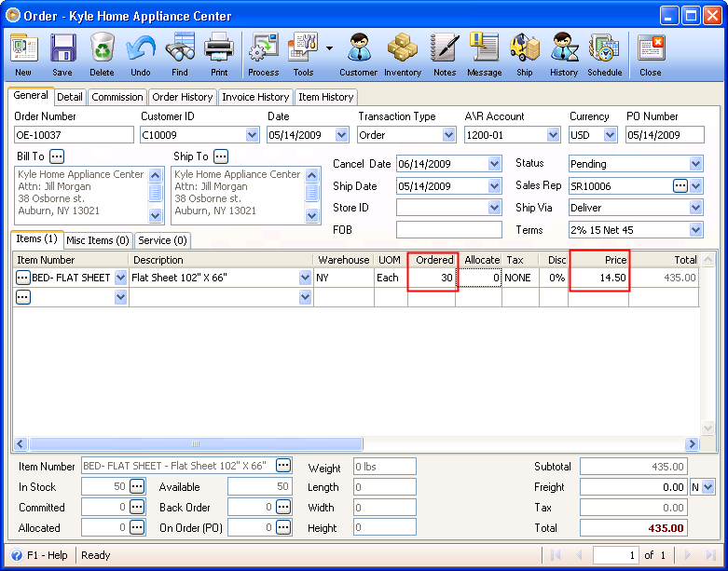Open Allocated details ellipsis button

136,527
